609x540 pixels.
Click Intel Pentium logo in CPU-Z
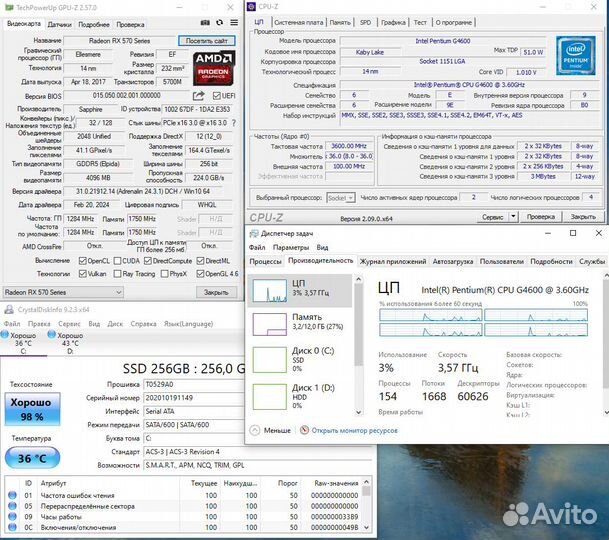click(x=576, y=55)
